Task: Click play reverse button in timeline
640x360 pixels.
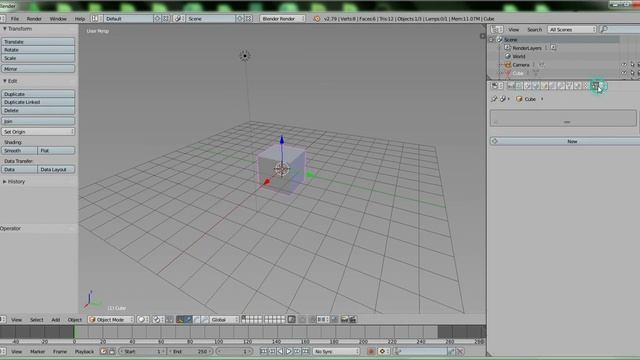Action: coord(280,351)
